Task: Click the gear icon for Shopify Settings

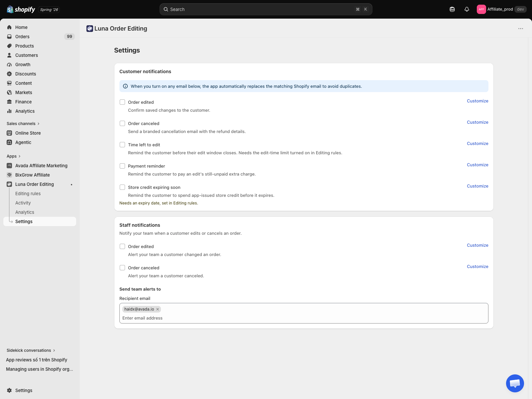Action: click(x=9, y=390)
